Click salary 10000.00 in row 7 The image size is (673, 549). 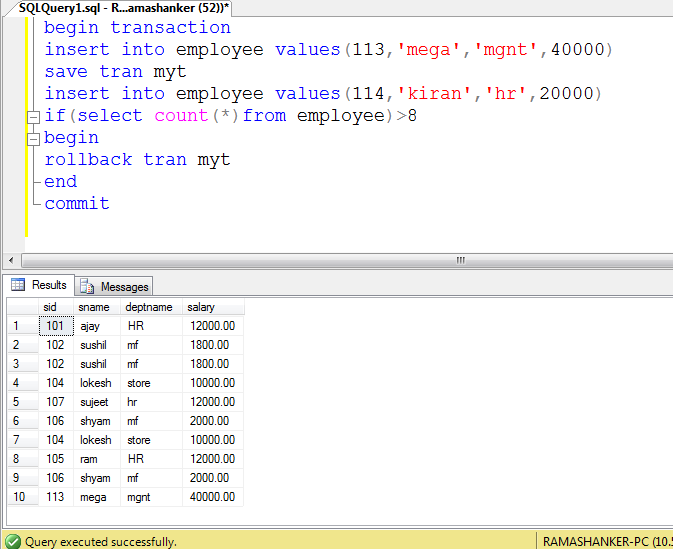pyautogui.click(x=213, y=440)
